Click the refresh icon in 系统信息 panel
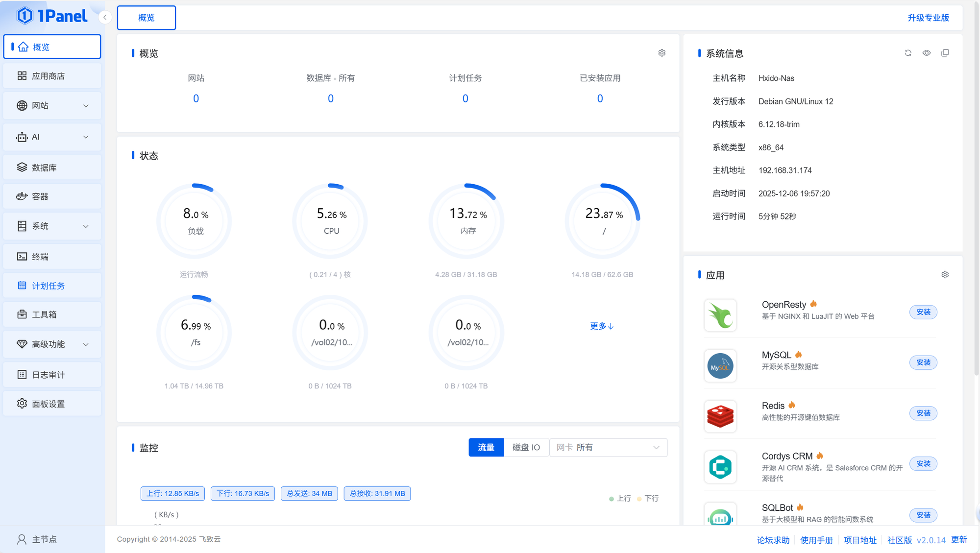The height and width of the screenshot is (553, 980). coord(908,53)
